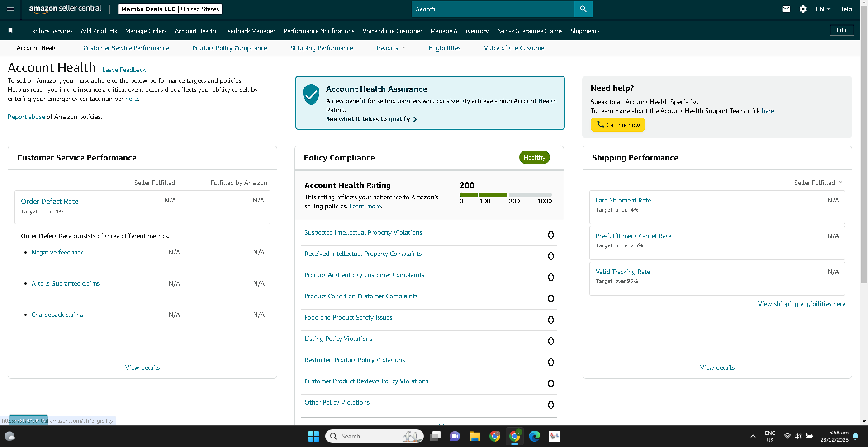Click the Account Health Rating progress bar
The image size is (868, 447).
click(506, 195)
